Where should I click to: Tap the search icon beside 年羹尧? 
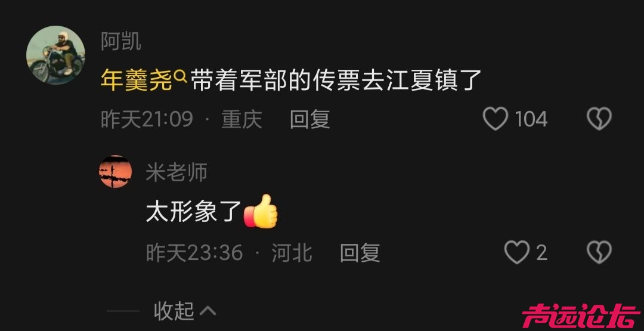(180, 76)
